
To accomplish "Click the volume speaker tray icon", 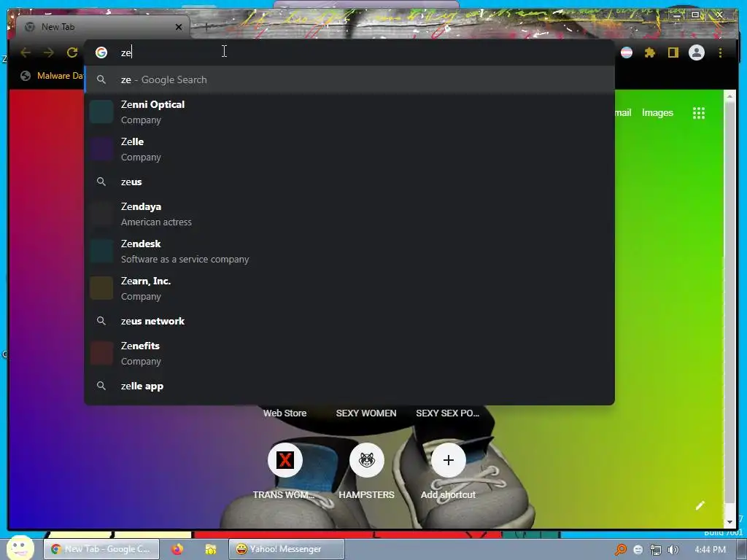I will point(673,550).
